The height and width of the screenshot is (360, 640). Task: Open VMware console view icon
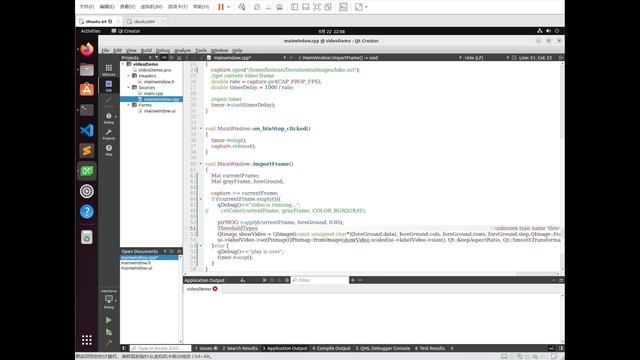[343, 7]
